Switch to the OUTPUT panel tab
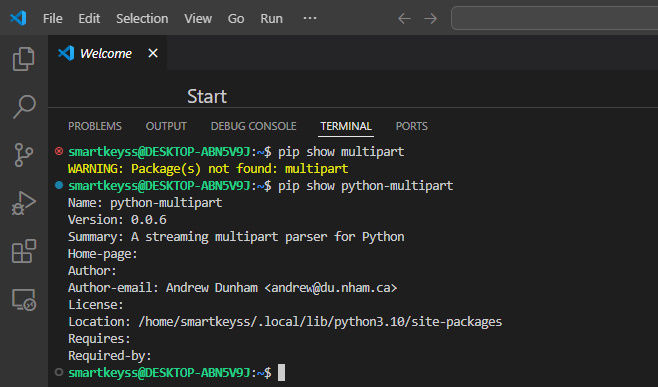The height and width of the screenshot is (387, 658). click(166, 126)
